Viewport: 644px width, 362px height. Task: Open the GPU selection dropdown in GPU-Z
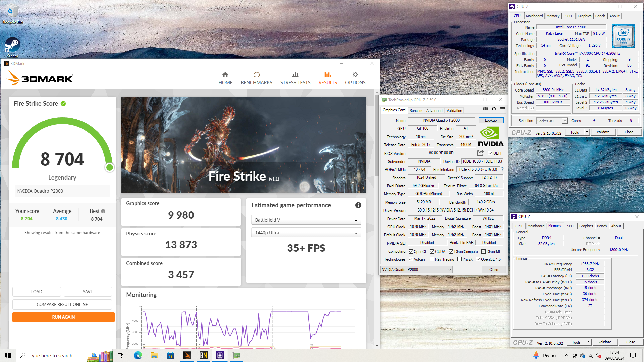click(x=417, y=270)
